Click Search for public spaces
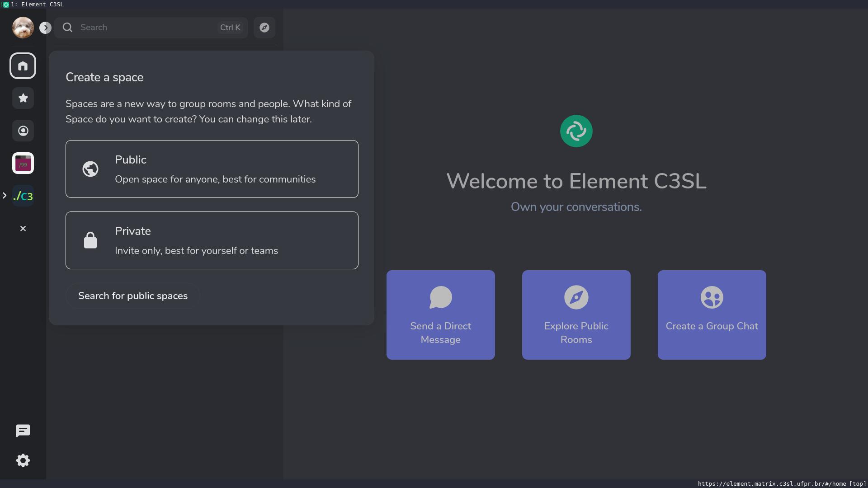Image resolution: width=868 pixels, height=488 pixels. coord(133,296)
